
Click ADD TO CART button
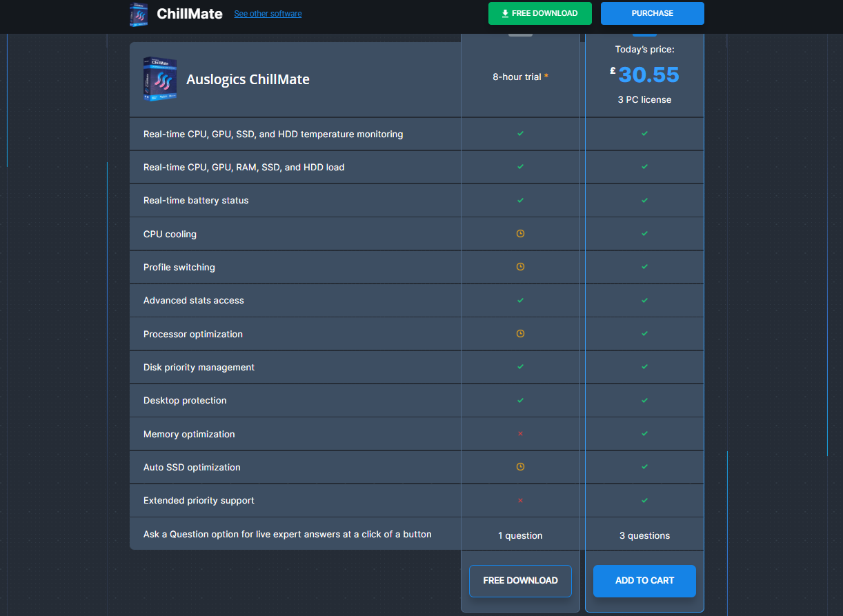pyautogui.click(x=644, y=581)
